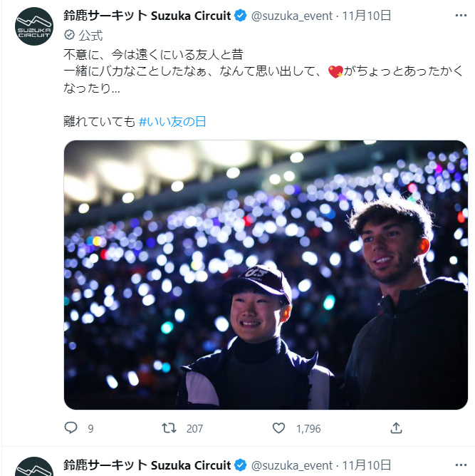Click the 公式 official label checkmark icon
This screenshot has height=476, width=475.
70,35
